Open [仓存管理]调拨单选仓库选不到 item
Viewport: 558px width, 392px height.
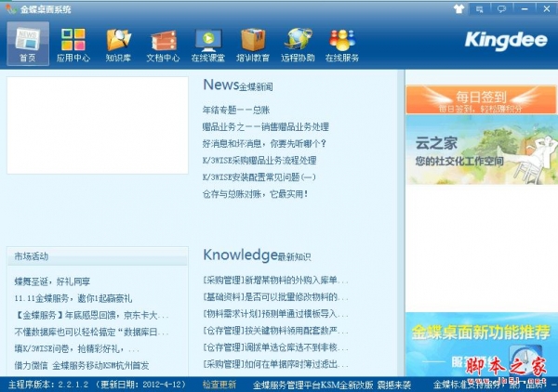pyautogui.click(x=275, y=347)
